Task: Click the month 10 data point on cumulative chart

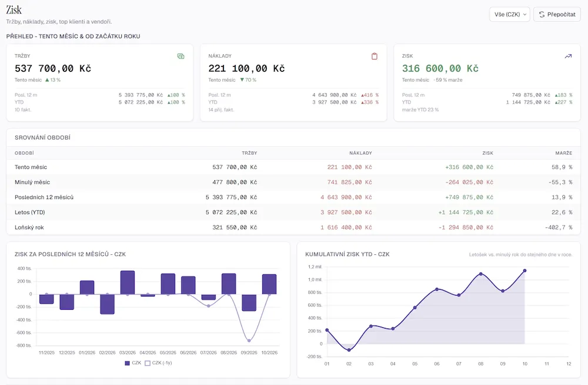Action: tap(524, 270)
